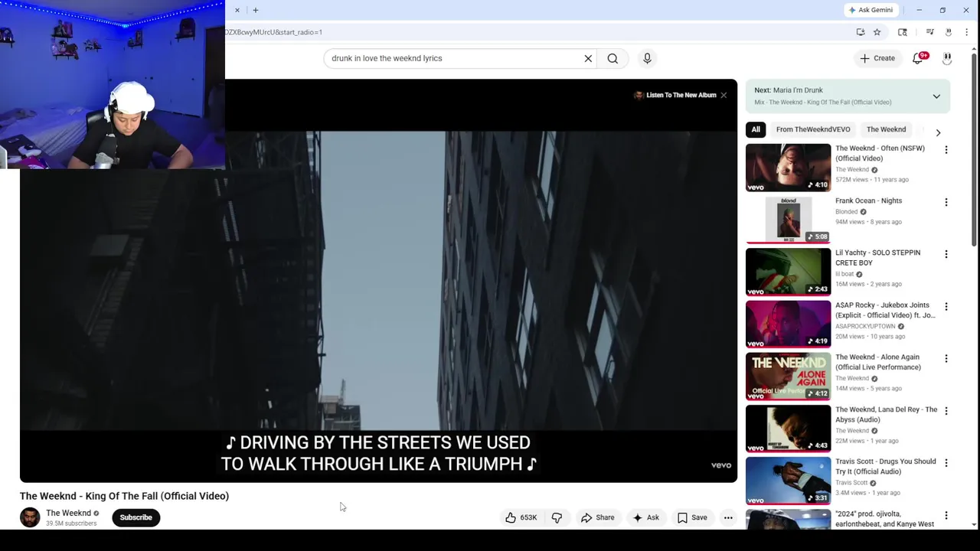Open The Abyss (Audio) video title
The height and width of the screenshot is (551, 980).
[886, 414]
